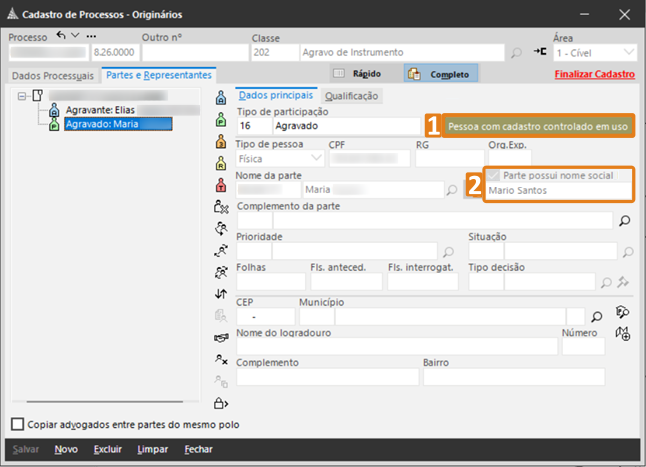Select Agravante: Elias in the parties tree
The height and width of the screenshot is (467, 646).
(x=99, y=110)
